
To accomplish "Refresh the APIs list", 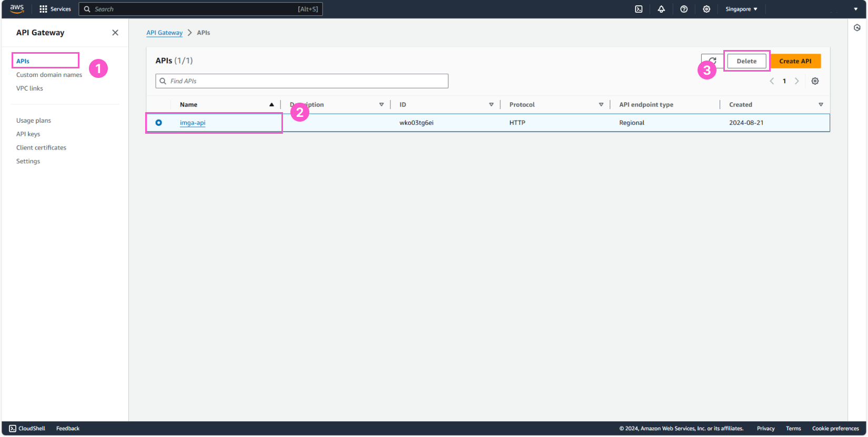I will [712, 61].
